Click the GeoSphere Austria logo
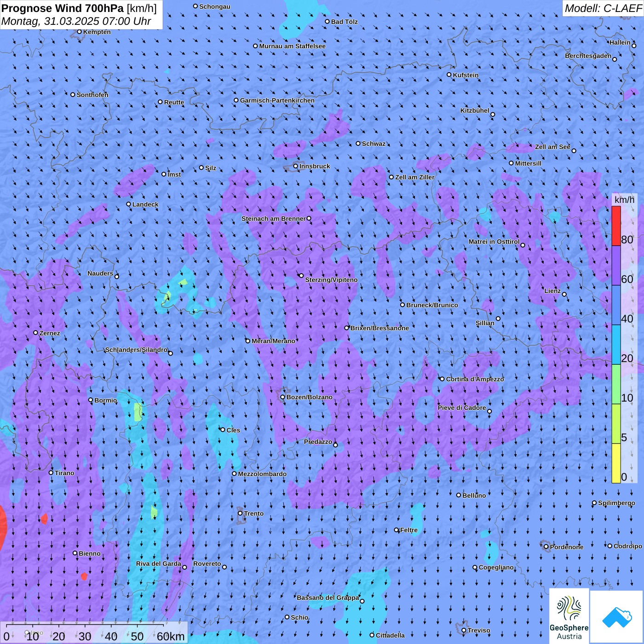The height and width of the screenshot is (644, 644). tap(569, 616)
